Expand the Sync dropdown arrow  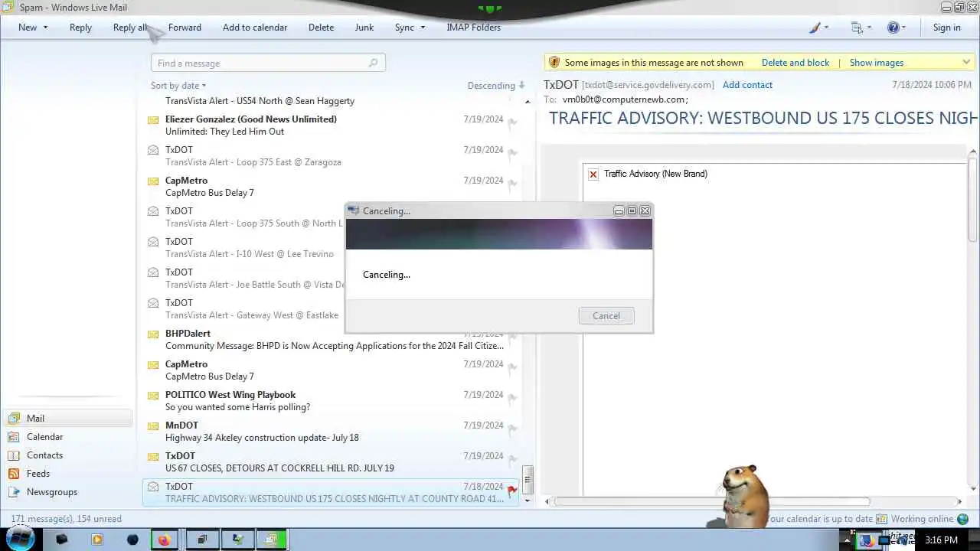coord(423,28)
